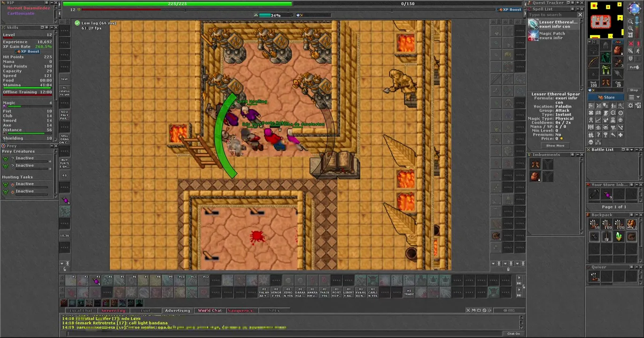
Task: Toggle the XP Boost button in Skills
Action: pos(27,51)
